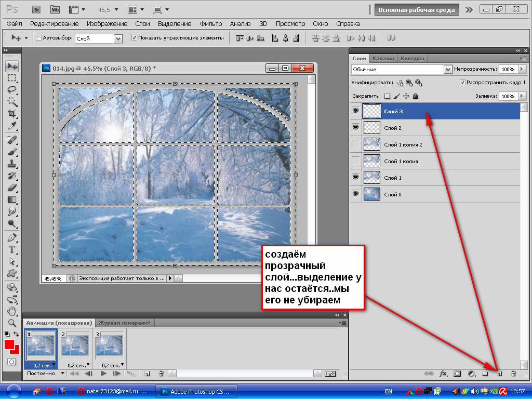Play the animation
This screenshot has width=532, height=399.
point(103,374)
